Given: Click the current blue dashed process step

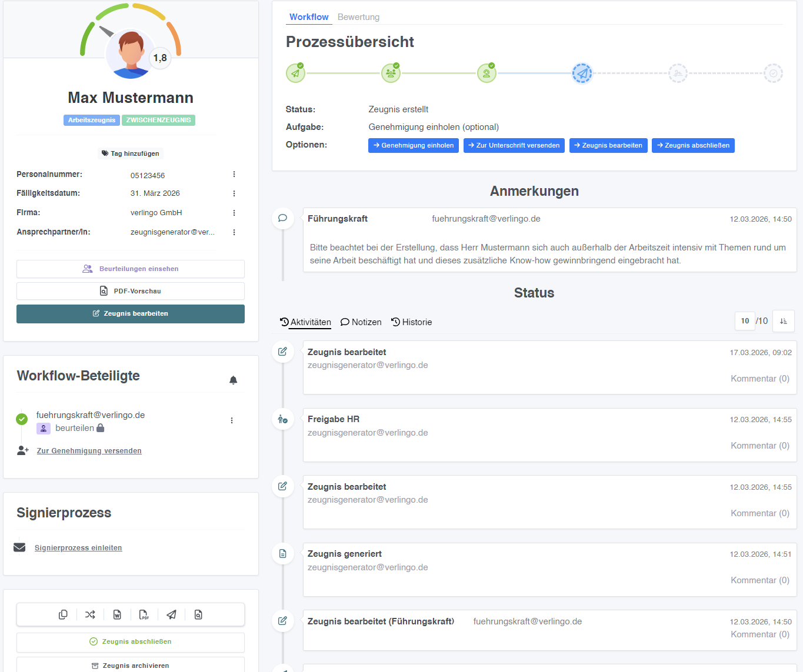Looking at the screenshot, I should click(x=582, y=73).
